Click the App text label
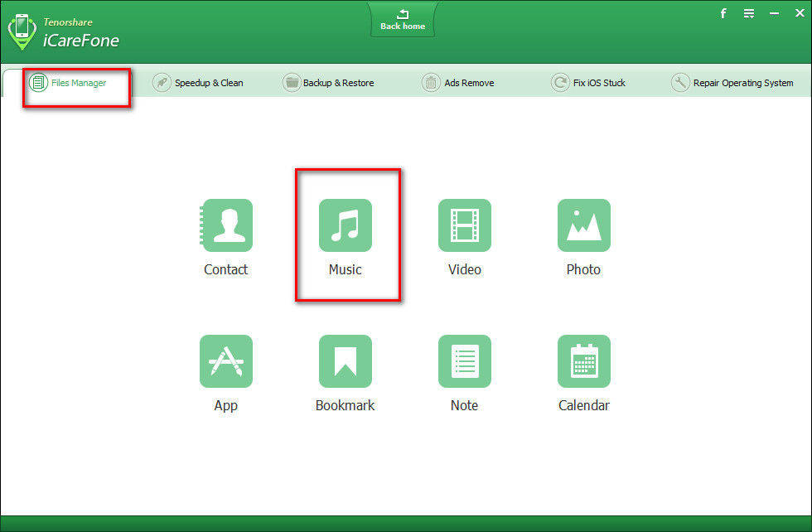This screenshot has width=812, height=532. click(225, 405)
